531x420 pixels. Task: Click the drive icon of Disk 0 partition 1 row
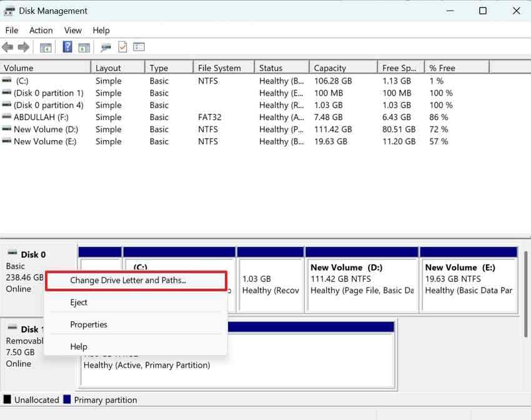(x=7, y=92)
